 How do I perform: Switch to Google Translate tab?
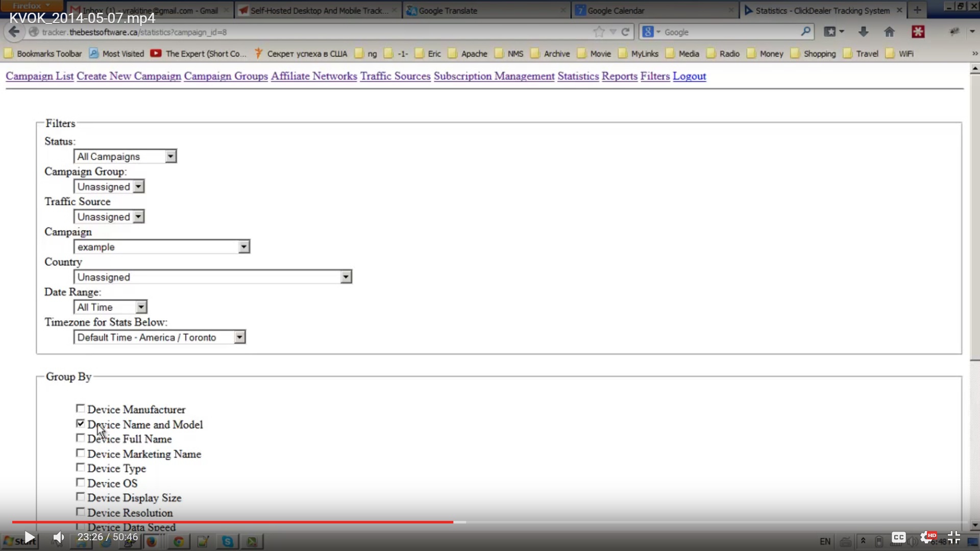pyautogui.click(x=486, y=10)
